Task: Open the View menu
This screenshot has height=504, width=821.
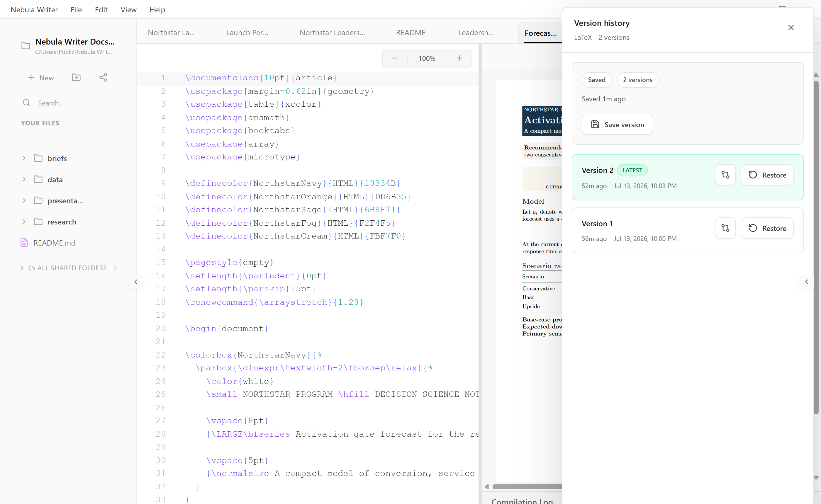Action: 128,10
